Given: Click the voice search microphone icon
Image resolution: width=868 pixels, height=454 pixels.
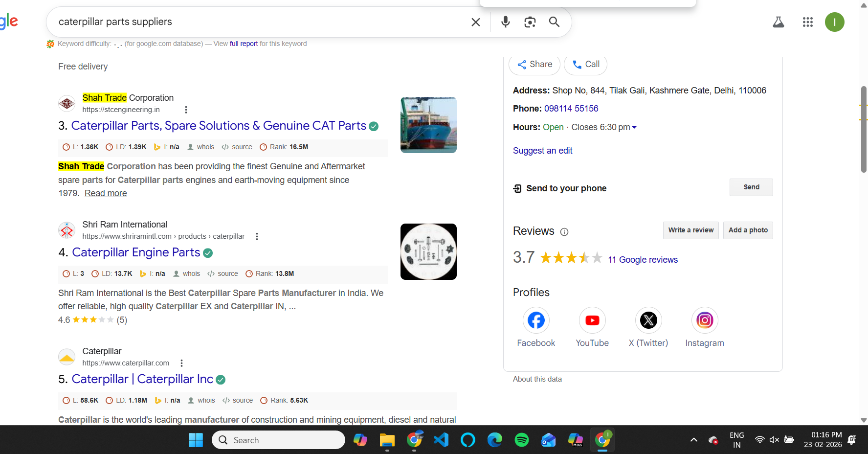Looking at the screenshot, I should (x=506, y=22).
